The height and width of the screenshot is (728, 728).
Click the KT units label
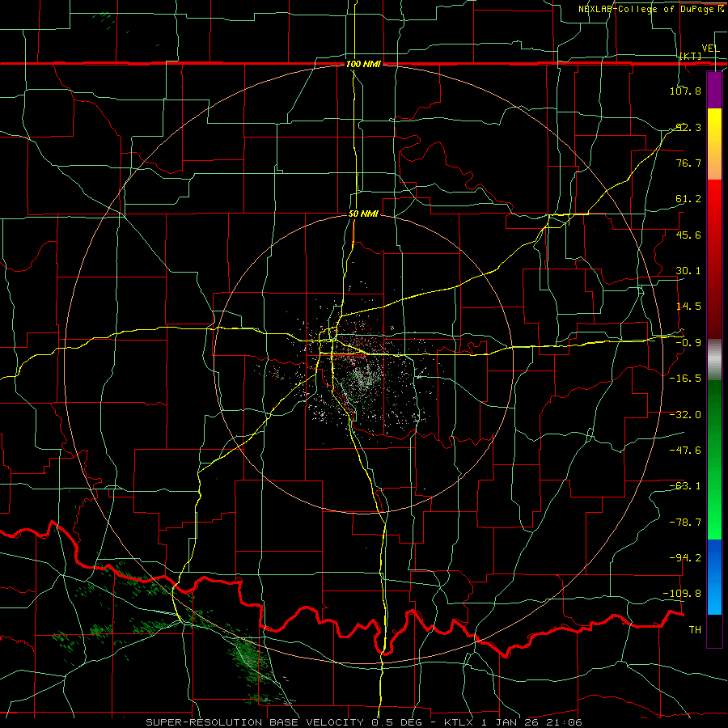[691, 56]
